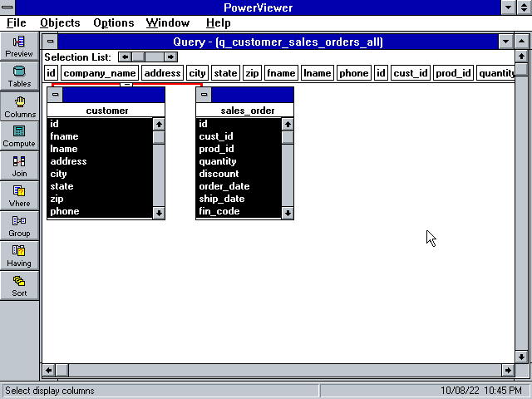Screen dimensions: 532x399
Task: Open the Having criteria tool
Action: [x=19, y=255]
